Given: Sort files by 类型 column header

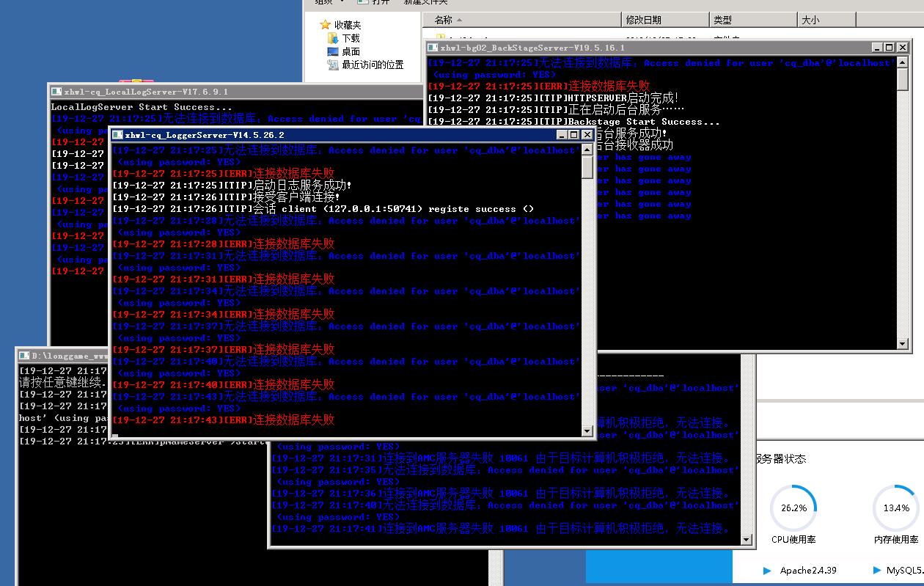Looking at the screenshot, I should click(x=722, y=20).
